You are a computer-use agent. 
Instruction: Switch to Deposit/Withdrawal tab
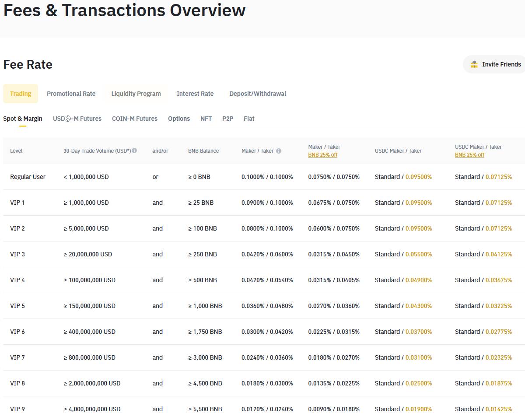click(x=258, y=94)
